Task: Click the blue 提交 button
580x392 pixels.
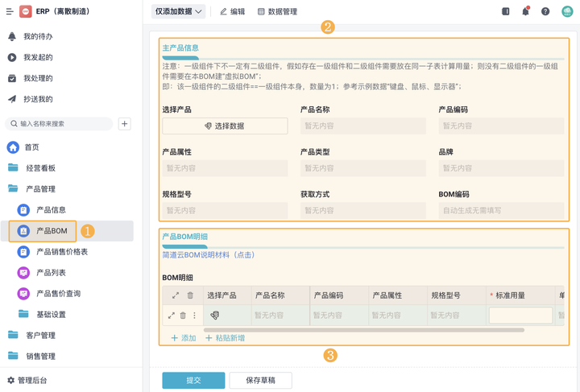Action: click(193, 380)
